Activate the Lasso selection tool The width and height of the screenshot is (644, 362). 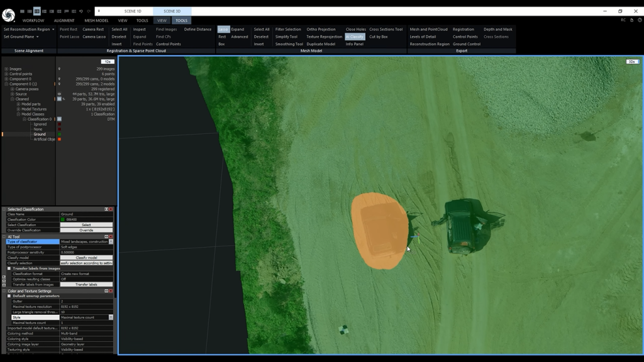click(x=223, y=29)
